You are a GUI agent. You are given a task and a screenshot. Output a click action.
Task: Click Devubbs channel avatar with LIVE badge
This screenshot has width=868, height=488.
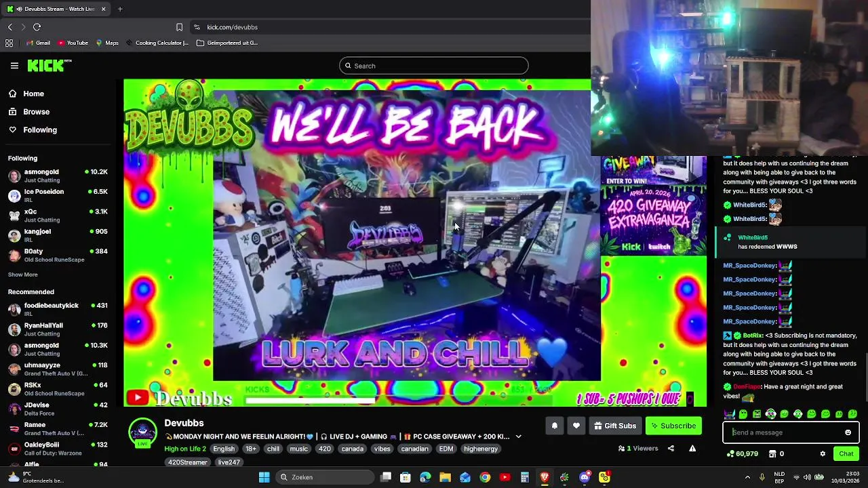142,433
